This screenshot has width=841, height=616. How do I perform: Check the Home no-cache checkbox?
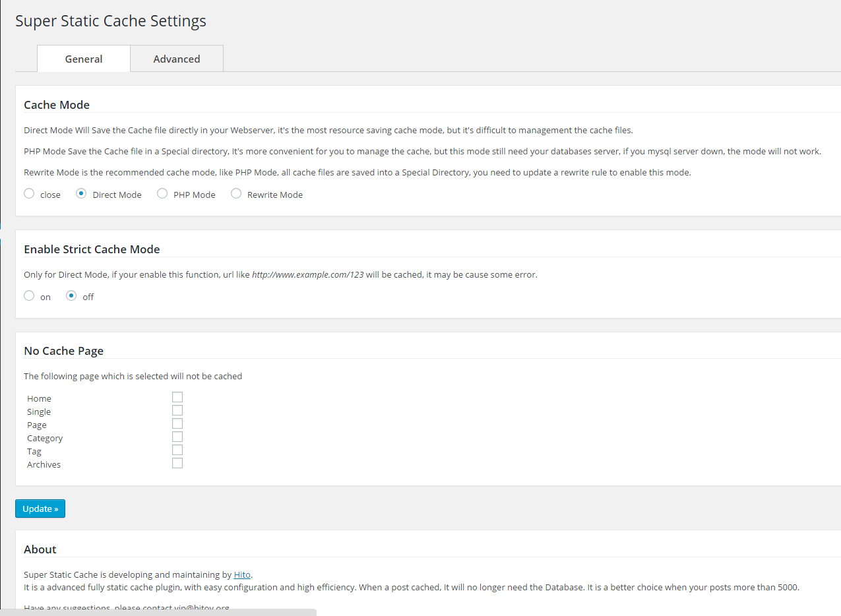pyautogui.click(x=177, y=397)
